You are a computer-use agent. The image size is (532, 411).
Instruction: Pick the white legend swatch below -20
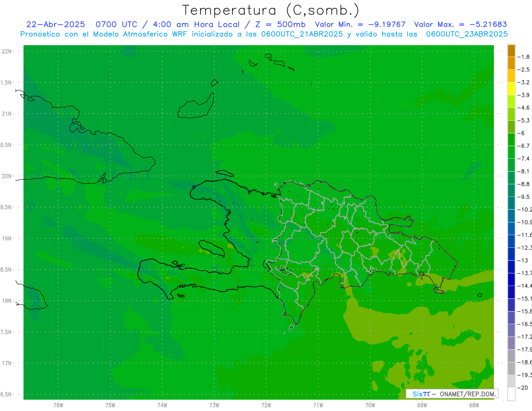511,394
